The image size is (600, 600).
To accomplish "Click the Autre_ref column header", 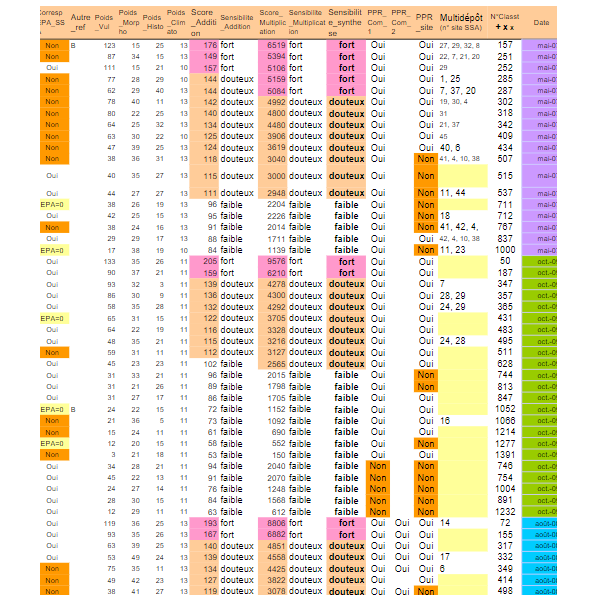I will (x=79, y=23).
